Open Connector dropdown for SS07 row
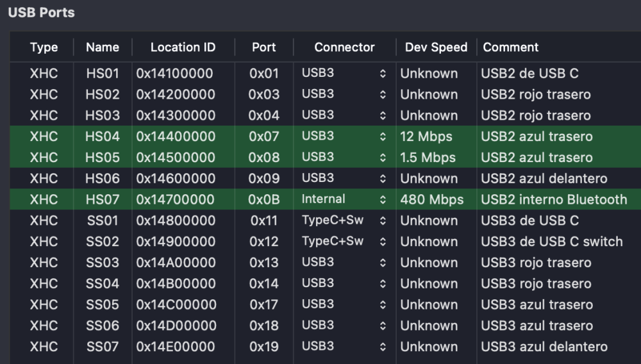This screenshot has width=641, height=364. pyautogui.click(x=344, y=347)
